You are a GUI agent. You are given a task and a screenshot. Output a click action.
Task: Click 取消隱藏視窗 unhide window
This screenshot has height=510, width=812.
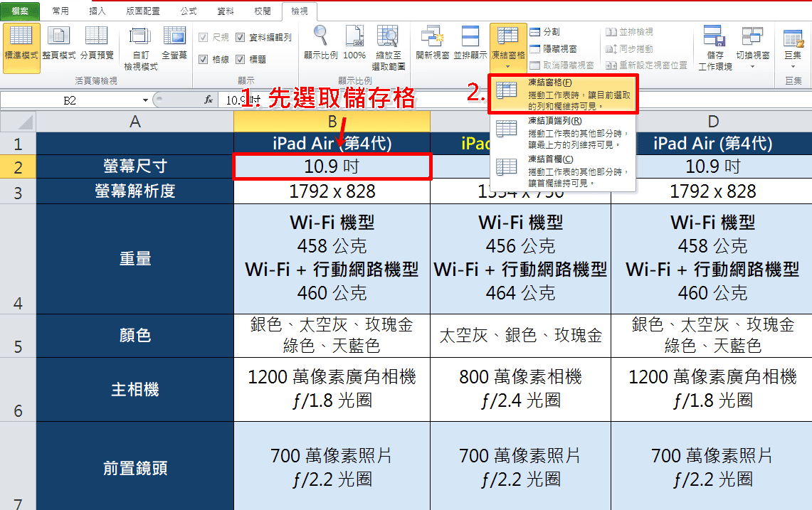pyautogui.click(x=562, y=65)
